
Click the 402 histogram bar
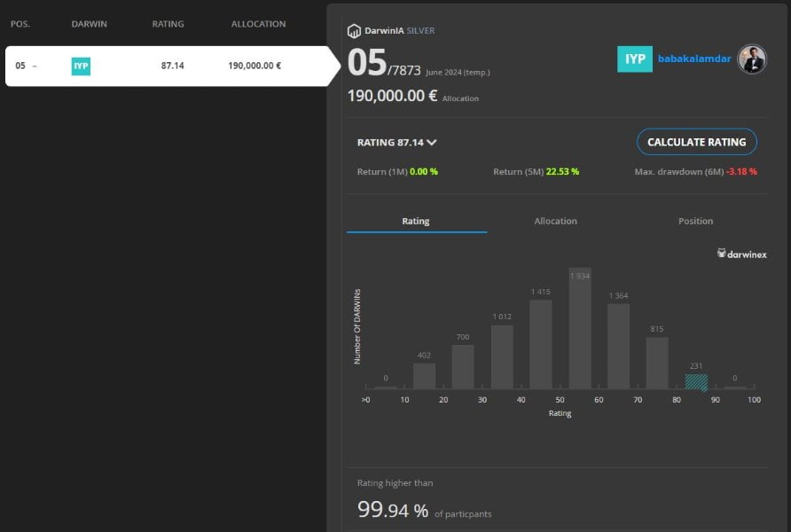point(424,376)
